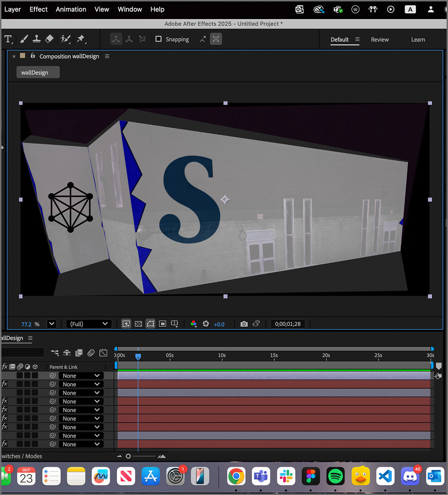Select the Clone Stamp tool
Screen dimensions: 448x495
(x=37, y=39)
